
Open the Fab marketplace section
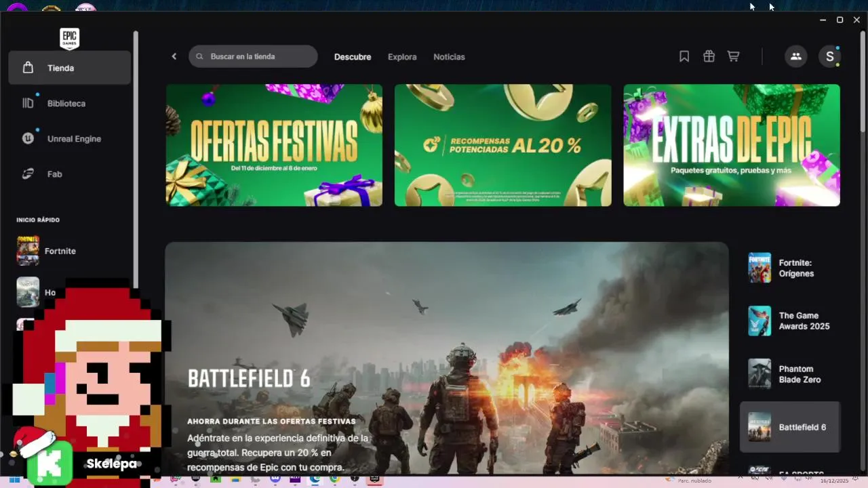coord(69,174)
